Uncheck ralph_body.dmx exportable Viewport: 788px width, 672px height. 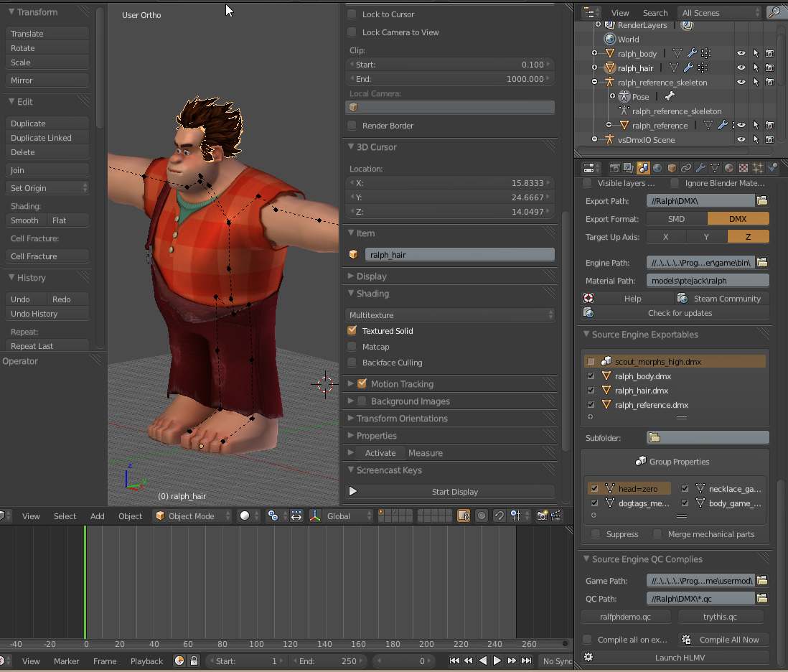coord(591,376)
